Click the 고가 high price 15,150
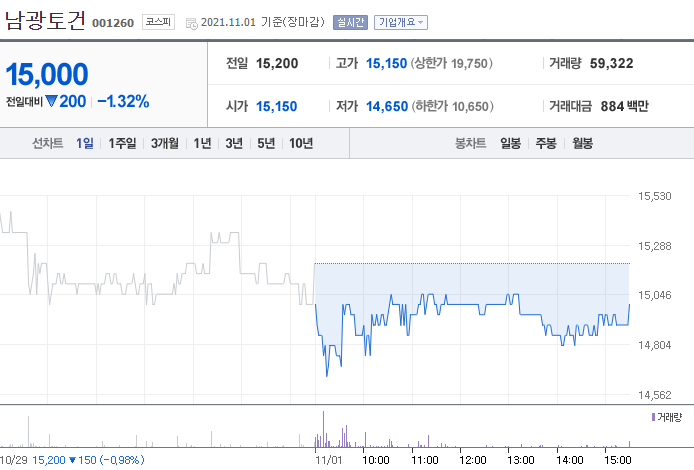 [x=386, y=63]
